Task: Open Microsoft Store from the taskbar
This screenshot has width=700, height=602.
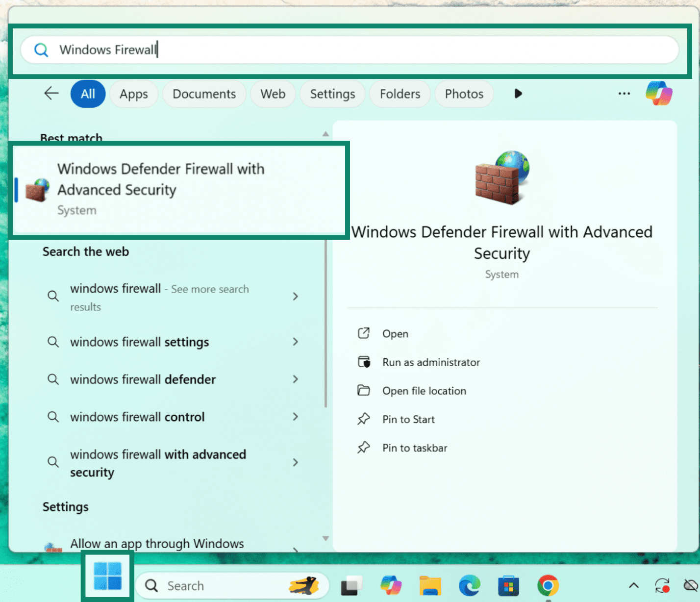Action: (x=508, y=585)
